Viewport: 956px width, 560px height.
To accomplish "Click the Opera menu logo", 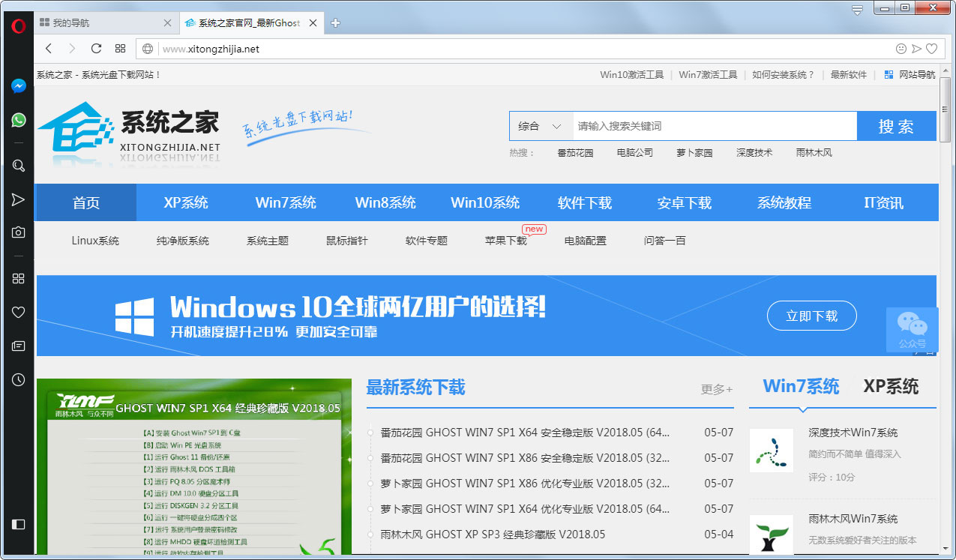I will point(19,25).
